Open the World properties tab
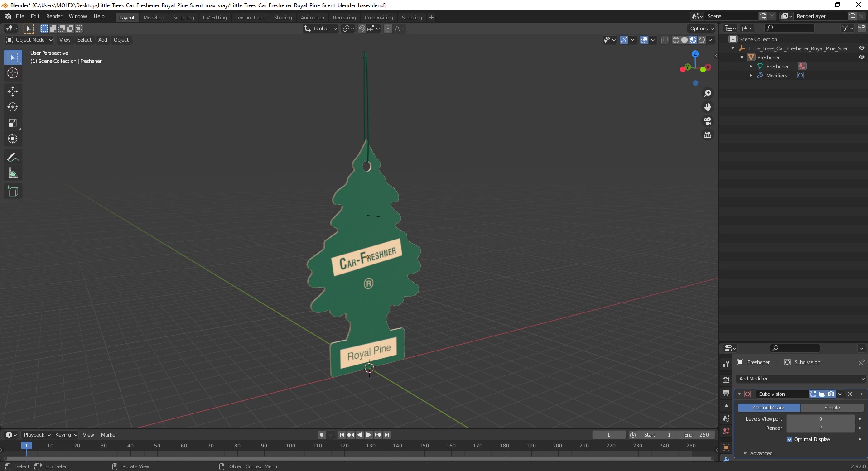Viewport: 868px width, 471px height. point(726,431)
